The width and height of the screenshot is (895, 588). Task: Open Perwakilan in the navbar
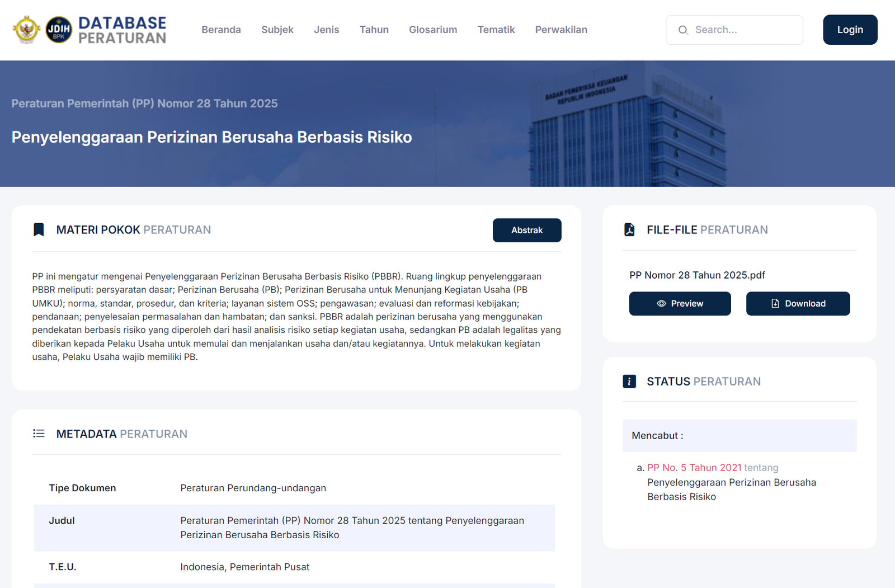(x=561, y=30)
